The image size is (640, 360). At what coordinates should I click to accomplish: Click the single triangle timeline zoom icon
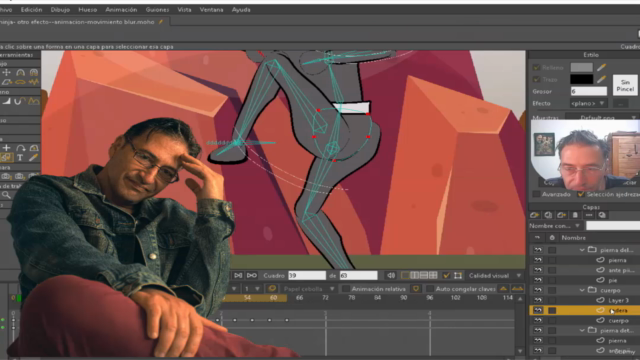tap(503, 289)
